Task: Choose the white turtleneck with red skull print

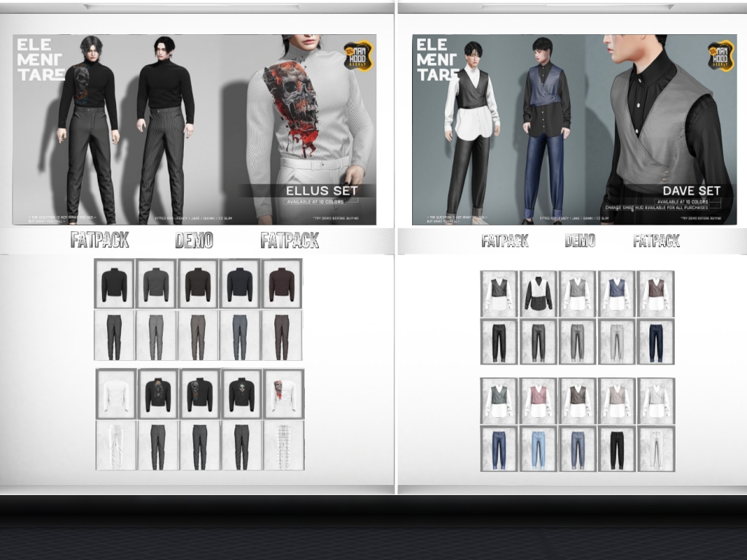Action: point(284,394)
